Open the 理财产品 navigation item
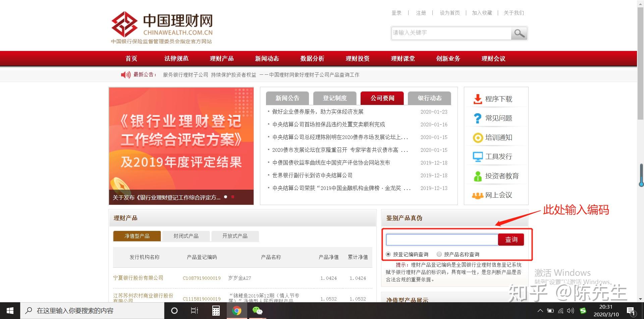Image resolution: width=644 pixels, height=319 pixels. [222, 59]
